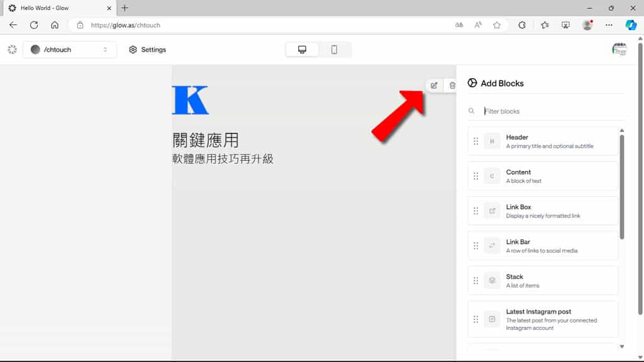Screen dimensions: 644x362
Task: Click the 軟體應用技巧再升級 subtitle text
Action: coord(223,159)
